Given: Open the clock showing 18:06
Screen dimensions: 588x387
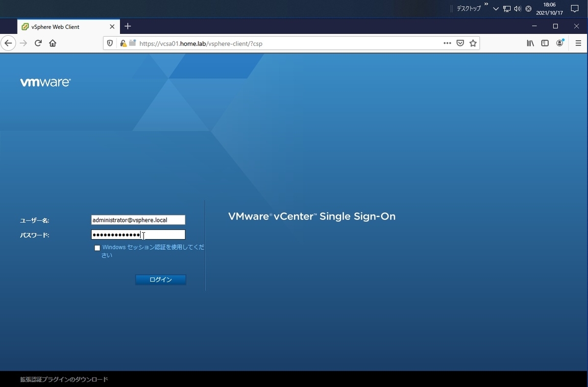Looking at the screenshot, I should [x=549, y=9].
